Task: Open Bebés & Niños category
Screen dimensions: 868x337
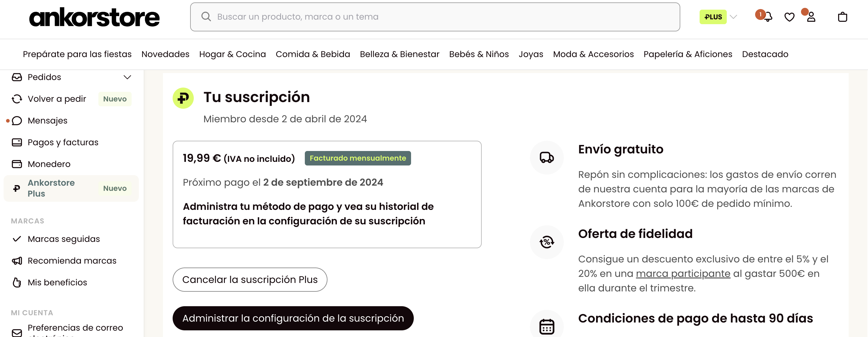Action: [479, 54]
